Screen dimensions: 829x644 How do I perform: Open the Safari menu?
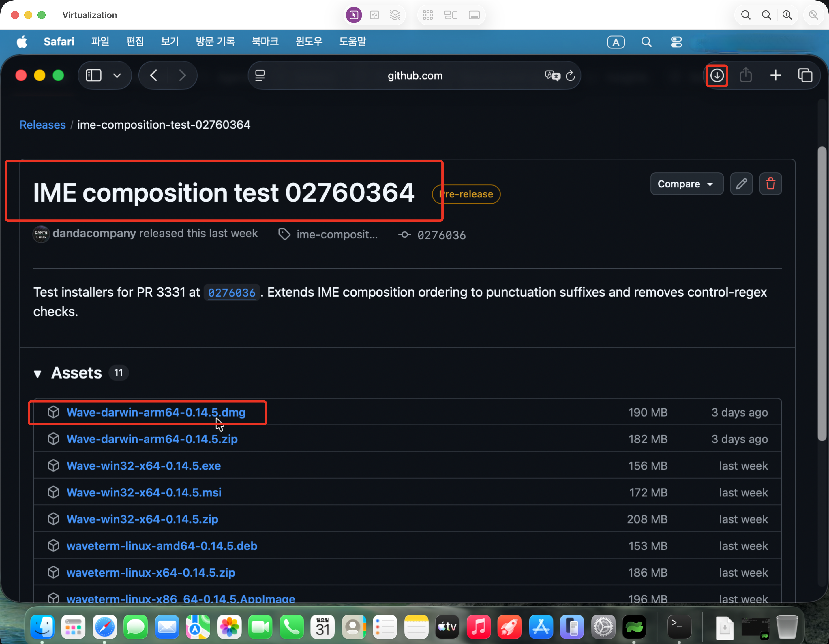tap(59, 42)
